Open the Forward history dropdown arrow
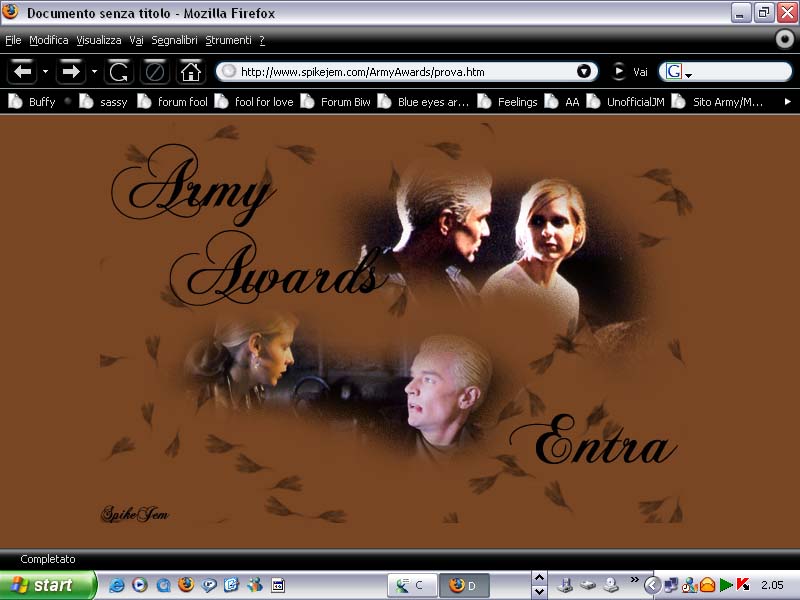Screen dimensions: 800x600 (x=94, y=71)
